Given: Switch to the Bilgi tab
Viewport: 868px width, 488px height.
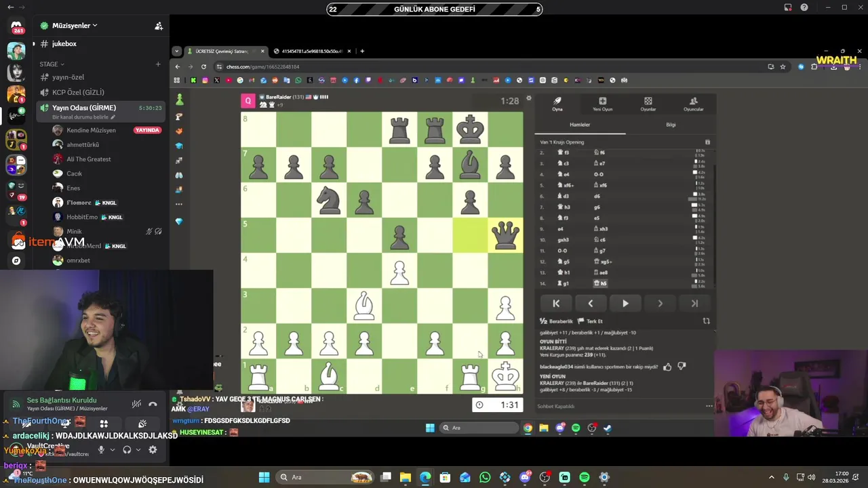Looking at the screenshot, I should [671, 125].
